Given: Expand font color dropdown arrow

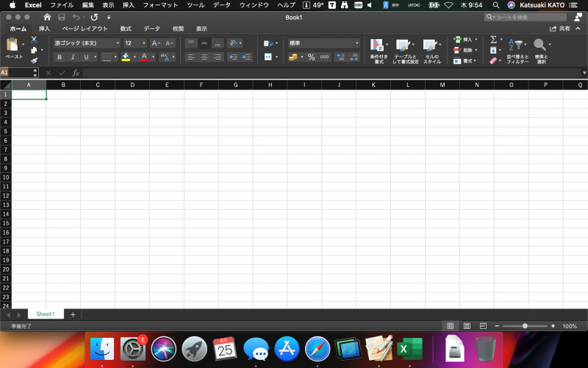Looking at the screenshot, I should (x=153, y=57).
